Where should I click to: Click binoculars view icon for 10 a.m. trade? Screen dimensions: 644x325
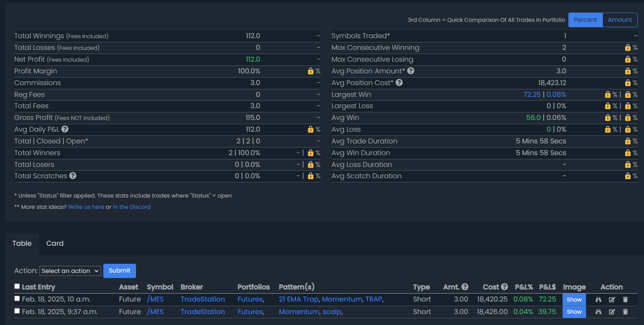click(599, 299)
